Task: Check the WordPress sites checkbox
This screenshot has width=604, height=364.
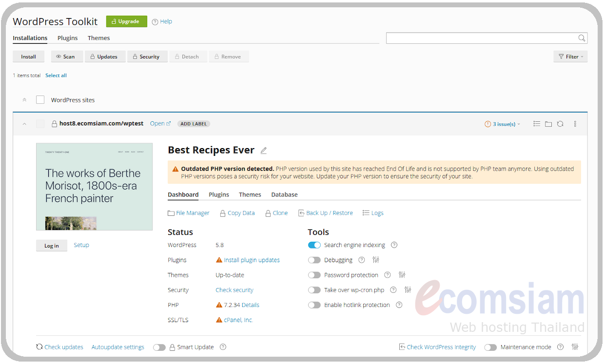Action: pyautogui.click(x=40, y=100)
